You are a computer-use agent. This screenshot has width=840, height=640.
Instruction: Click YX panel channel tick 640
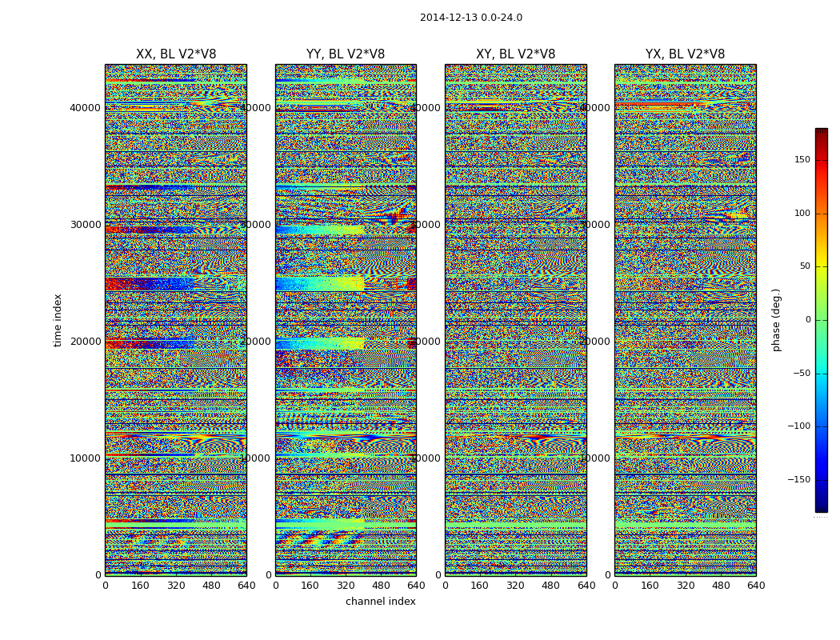[756, 586]
